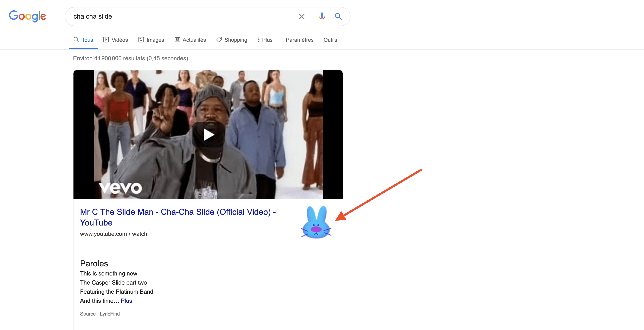
Task: Open Paramètres
Action: pos(300,40)
